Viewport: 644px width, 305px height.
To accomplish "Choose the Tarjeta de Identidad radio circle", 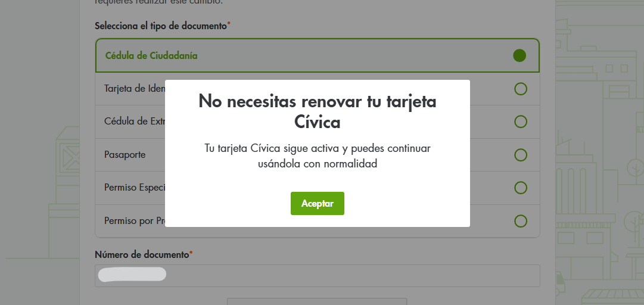I will pyautogui.click(x=520, y=89).
